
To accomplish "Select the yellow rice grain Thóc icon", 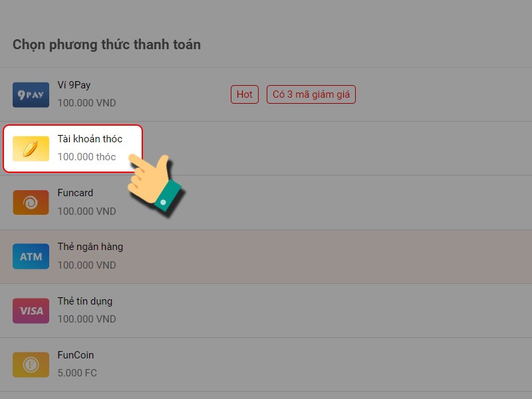I will click(31, 148).
